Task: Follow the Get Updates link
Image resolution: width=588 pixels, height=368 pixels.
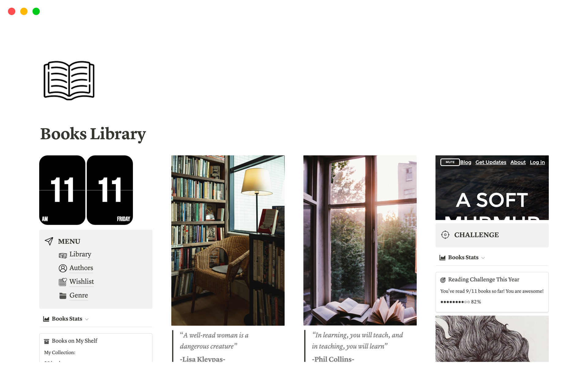Action: [491, 162]
